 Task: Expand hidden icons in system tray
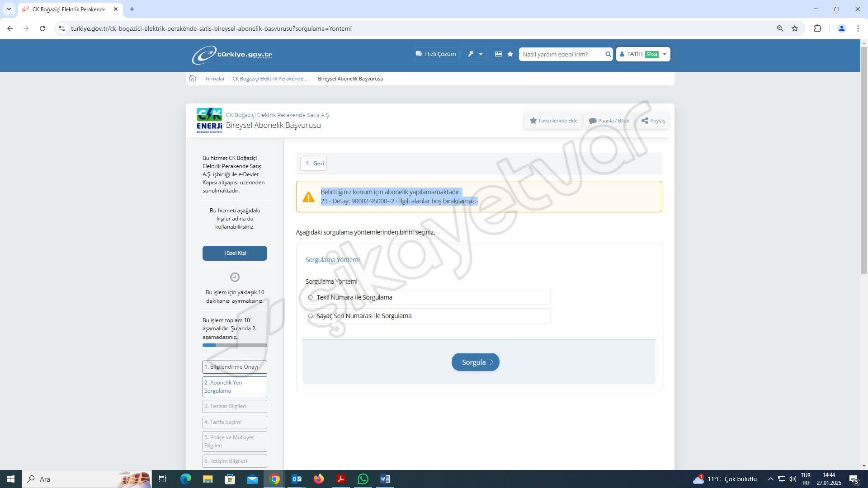[769, 479]
